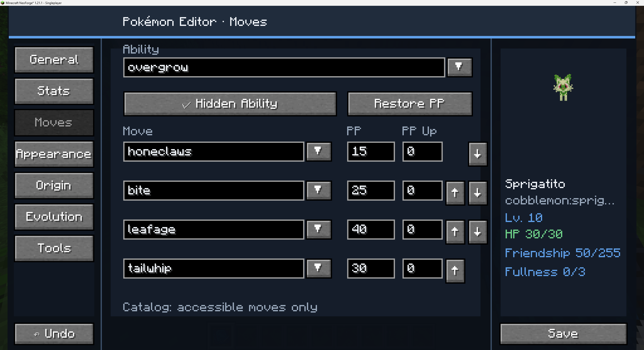
Task: Open the Appearance tab
Action: pos(54,154)
